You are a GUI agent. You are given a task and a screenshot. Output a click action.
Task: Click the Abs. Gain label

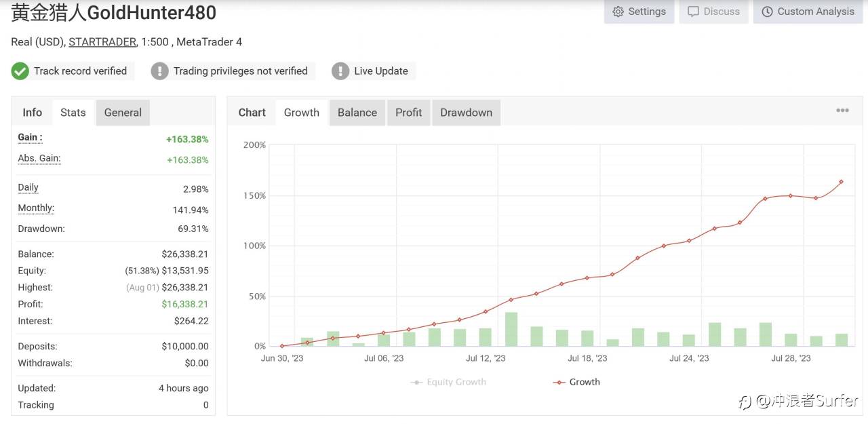pos(39,158)
